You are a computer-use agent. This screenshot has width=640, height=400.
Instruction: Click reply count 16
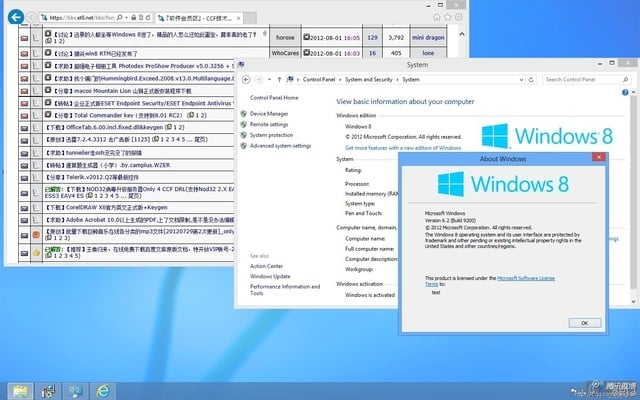372,53
